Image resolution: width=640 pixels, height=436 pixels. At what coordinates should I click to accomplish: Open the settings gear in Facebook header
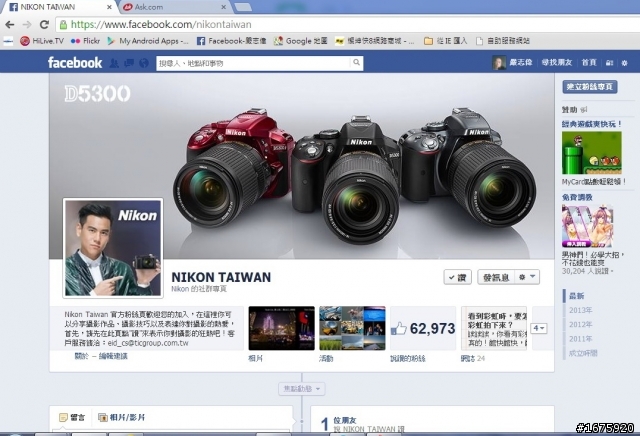click(624, 63)
